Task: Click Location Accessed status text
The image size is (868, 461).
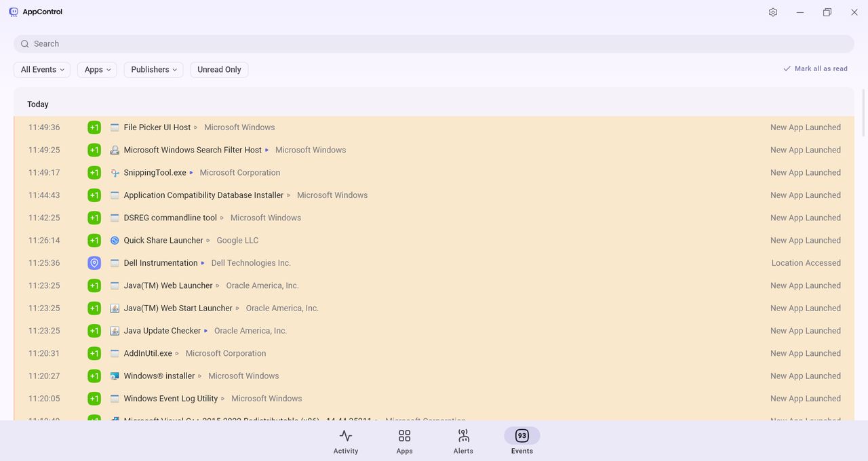Action: click(806, 263)
